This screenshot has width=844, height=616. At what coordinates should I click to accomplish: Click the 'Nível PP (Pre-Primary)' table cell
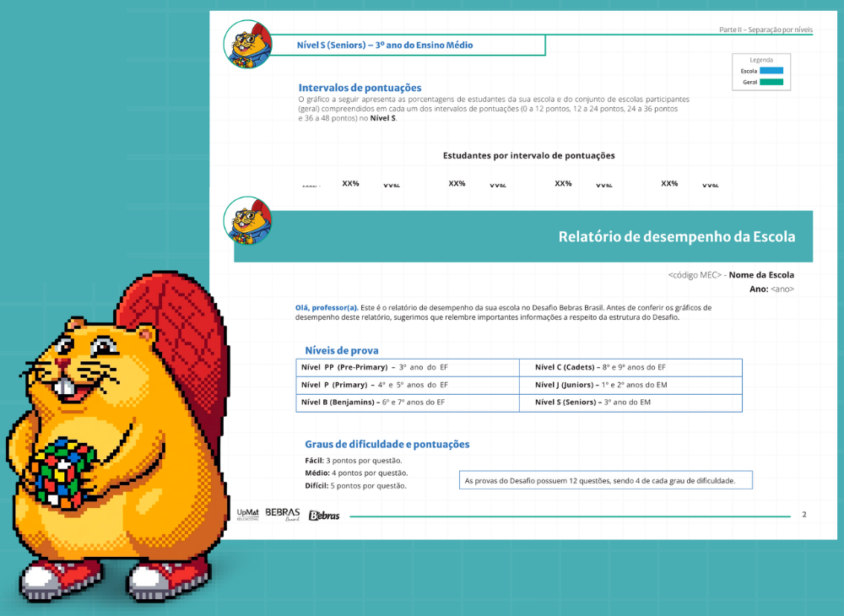click(408, 367)
